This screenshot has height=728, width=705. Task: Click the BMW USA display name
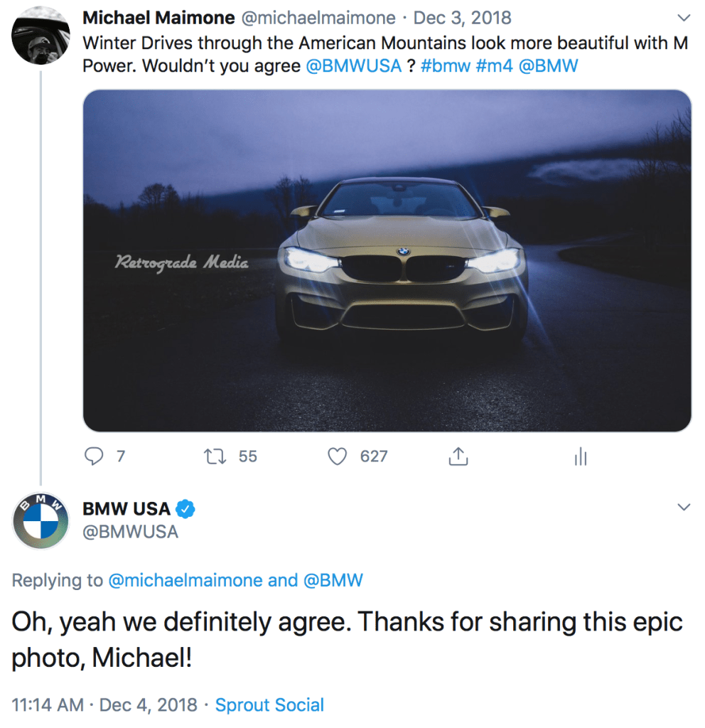point(127,509)
